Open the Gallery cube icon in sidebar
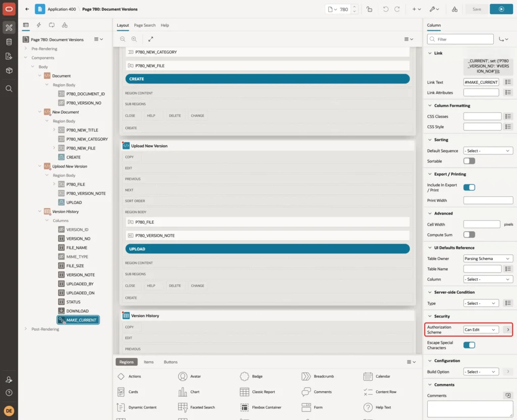This screenshot has height=420, width=517. (x=9, y=70)
